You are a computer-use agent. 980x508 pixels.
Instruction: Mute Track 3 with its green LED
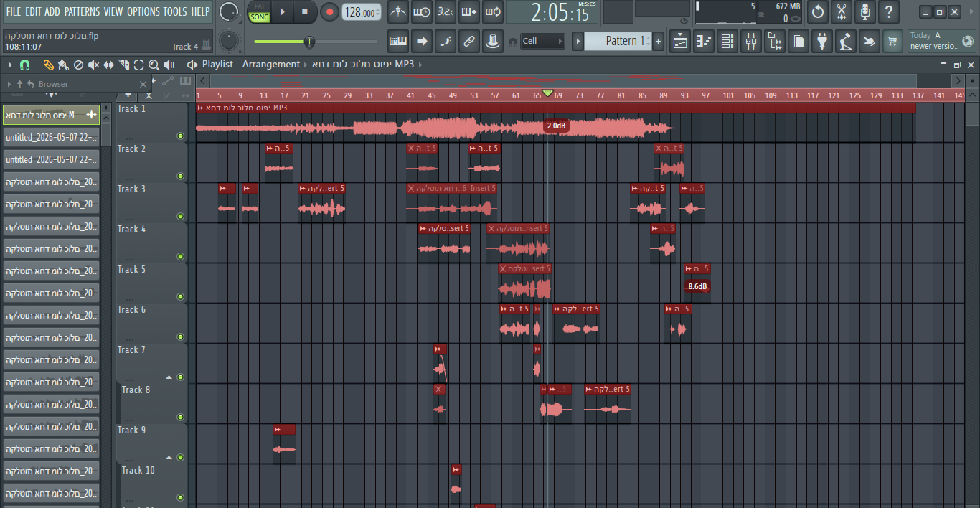click(x=180, y=216)
